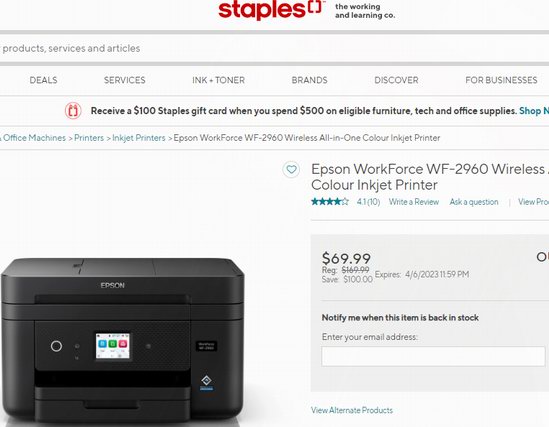Image resolution: width=549 pixels, height=427 pixels.
Task: Click the product search field
Action: pyautogui.click(x=274, y=48)
